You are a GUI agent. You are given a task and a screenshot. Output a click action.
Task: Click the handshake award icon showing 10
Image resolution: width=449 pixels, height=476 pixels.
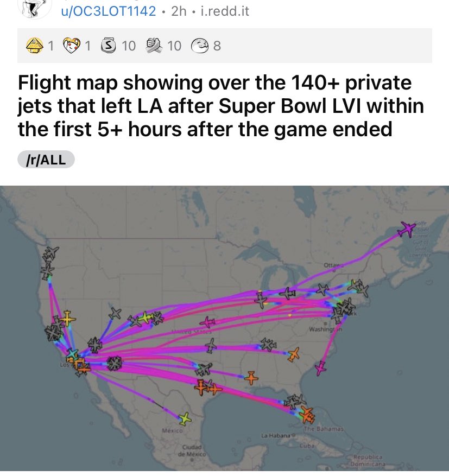(154, 46)
